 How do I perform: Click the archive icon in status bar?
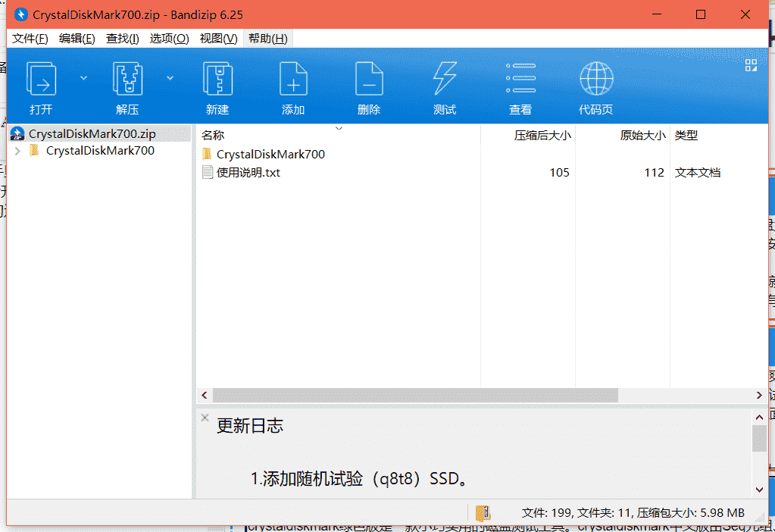coord(483,513)
